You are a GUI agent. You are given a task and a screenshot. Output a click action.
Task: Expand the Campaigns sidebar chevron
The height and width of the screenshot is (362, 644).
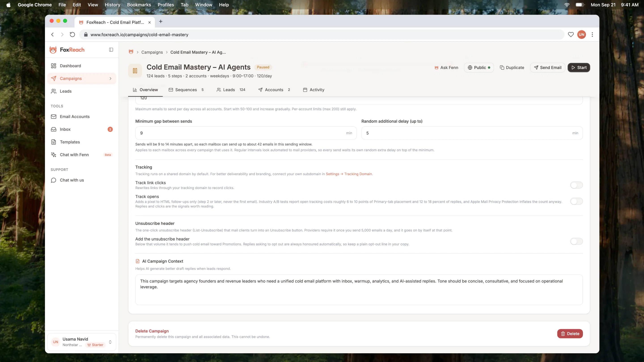(110, 78)
